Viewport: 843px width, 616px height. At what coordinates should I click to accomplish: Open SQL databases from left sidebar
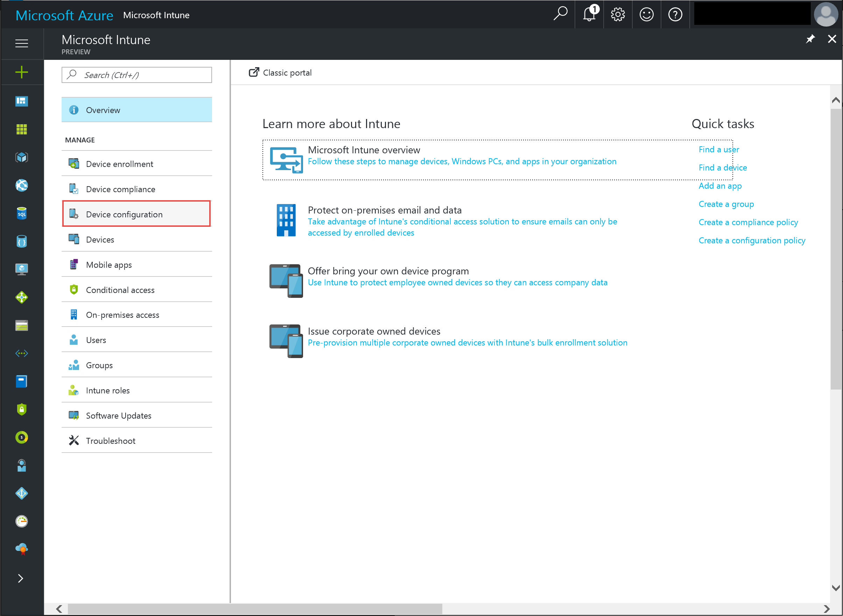[22, 213]
